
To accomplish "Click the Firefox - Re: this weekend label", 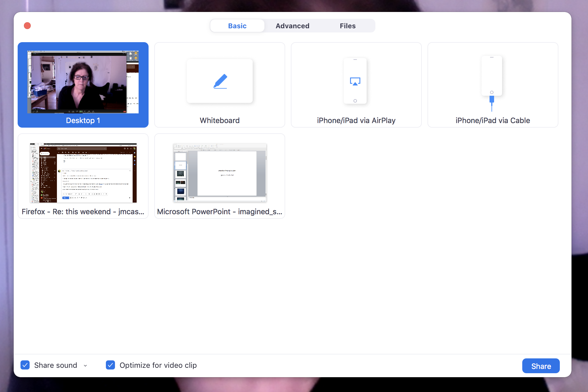I will [x=83, y=212].
